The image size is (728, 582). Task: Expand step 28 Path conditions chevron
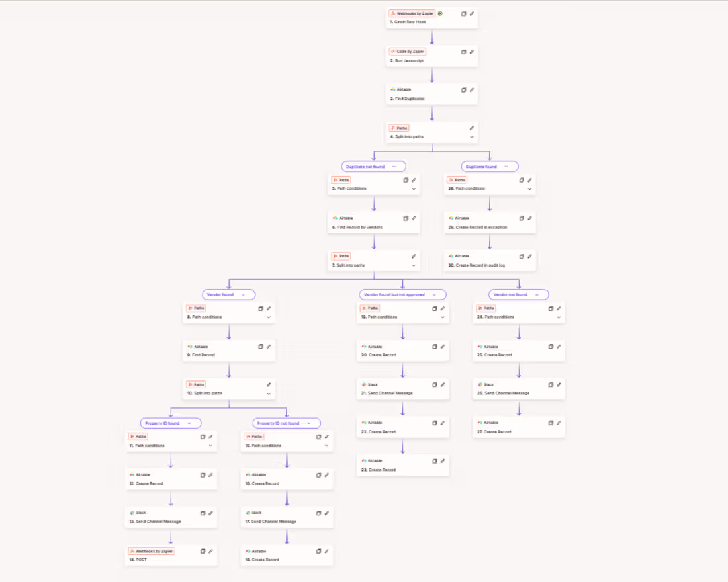point(529,189)
